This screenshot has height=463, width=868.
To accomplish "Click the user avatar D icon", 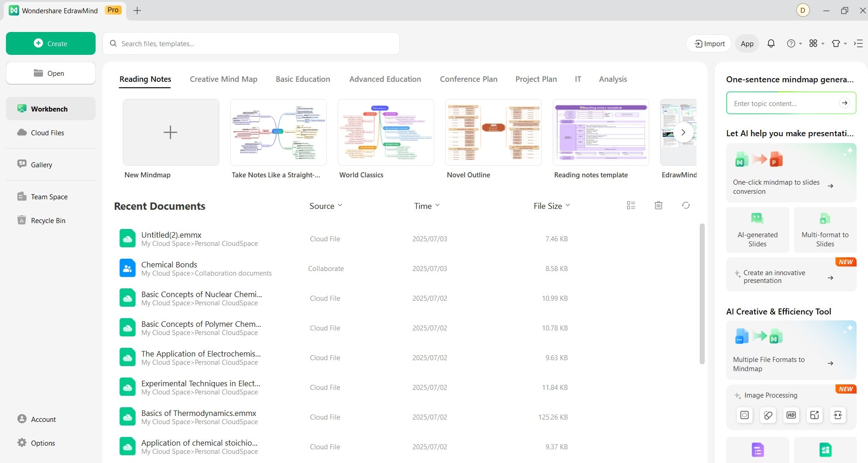I will pyautogui.click(x=803, y=10).
